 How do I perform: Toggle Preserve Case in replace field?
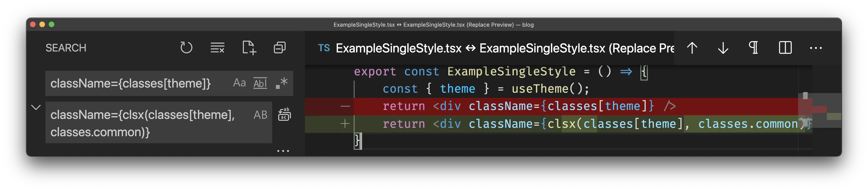pyautogui.click(x=260, y=115)
